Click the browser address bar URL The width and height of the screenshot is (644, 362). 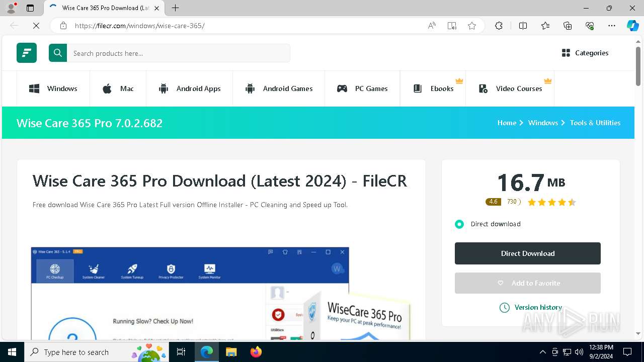click(x=139, y=26)
